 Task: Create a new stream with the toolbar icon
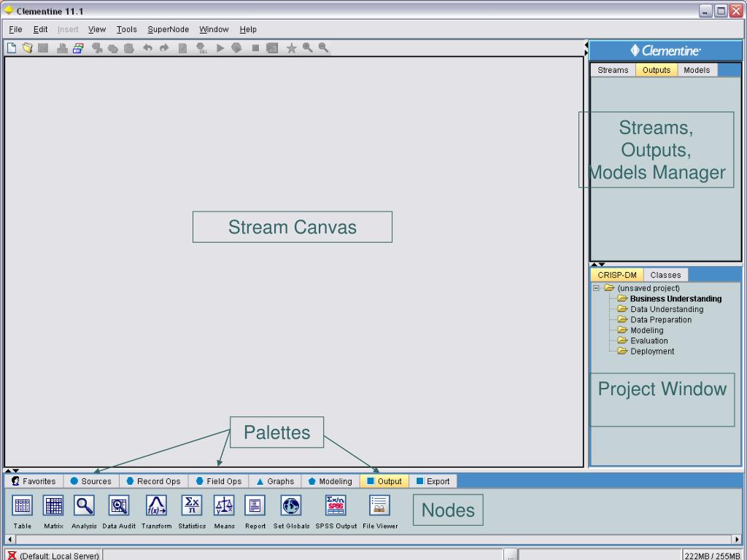click(x=12, y=47)
